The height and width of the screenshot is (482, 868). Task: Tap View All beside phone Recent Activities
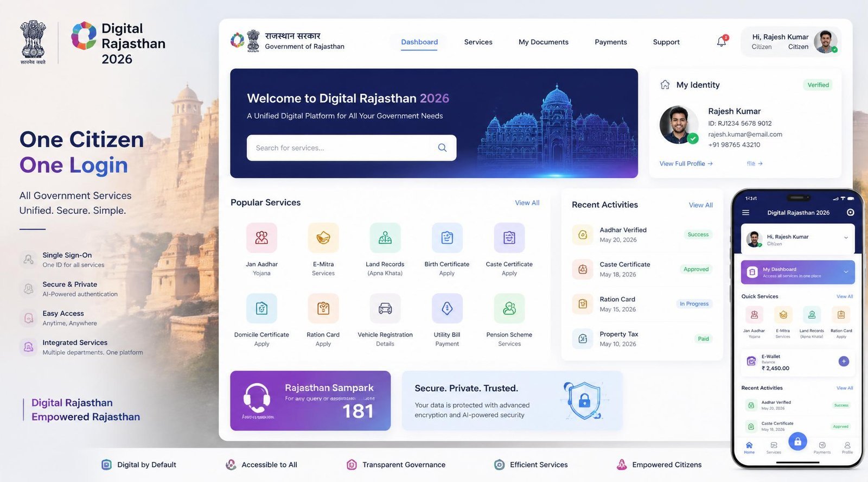(845, 388)
